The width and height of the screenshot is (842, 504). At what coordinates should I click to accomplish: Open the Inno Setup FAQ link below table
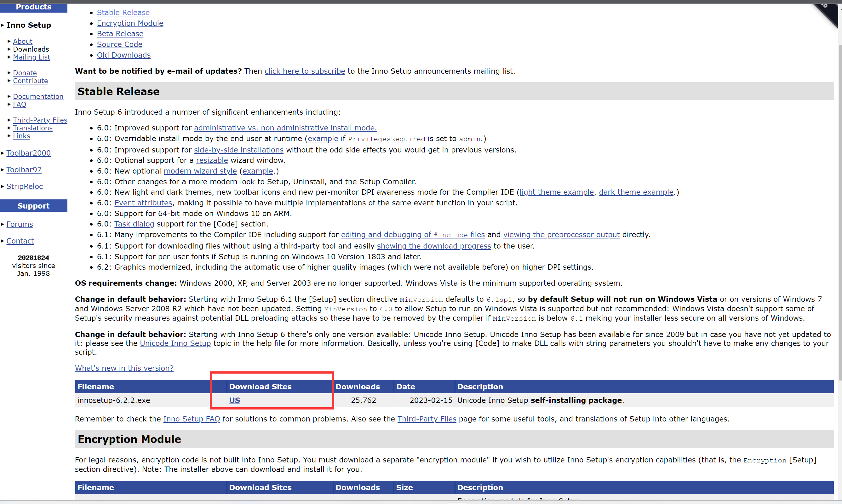tap(192, 419)
